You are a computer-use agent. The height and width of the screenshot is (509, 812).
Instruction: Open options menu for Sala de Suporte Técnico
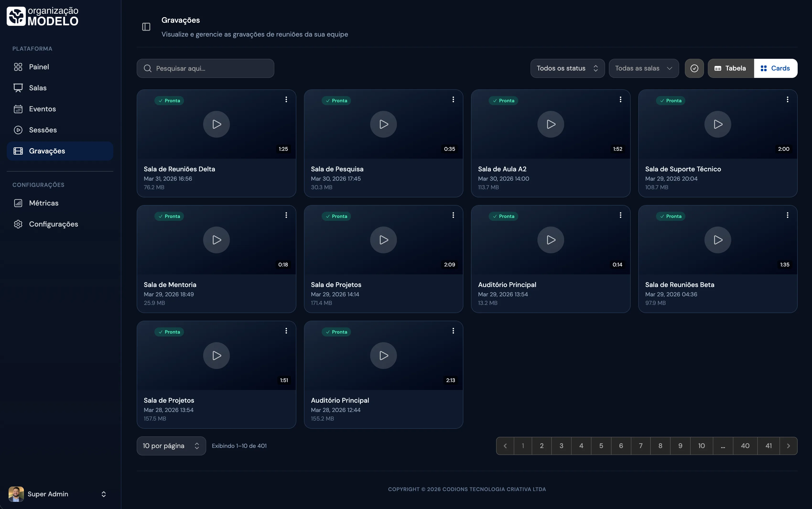(787, 99)
